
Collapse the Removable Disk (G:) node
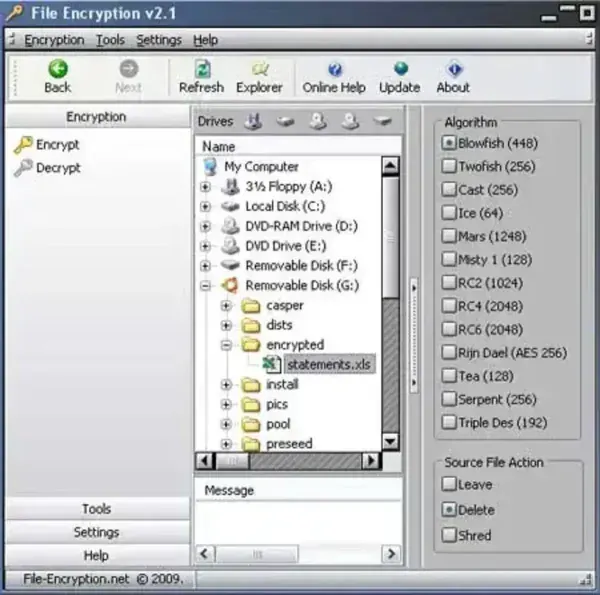point(205,285)
